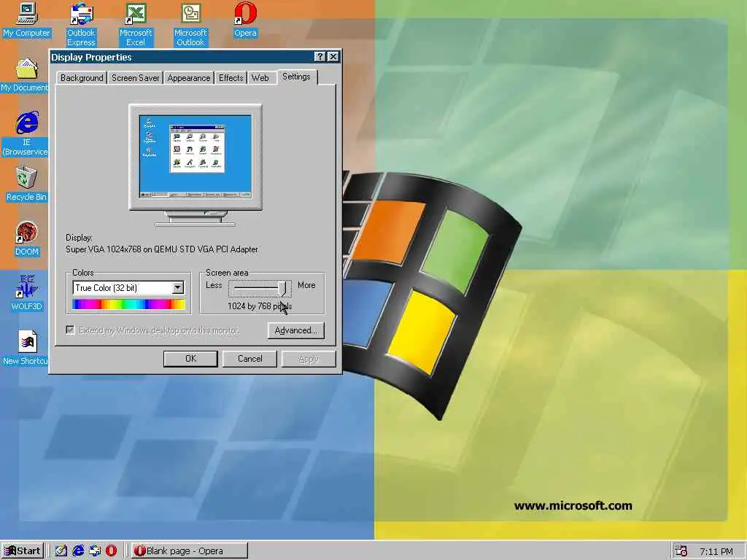Select the DOOM game shortcut

(27, 239)
